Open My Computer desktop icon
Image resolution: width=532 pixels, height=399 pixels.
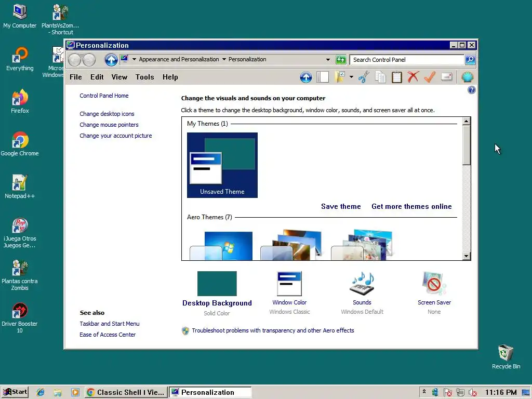(x=20, y=16)
